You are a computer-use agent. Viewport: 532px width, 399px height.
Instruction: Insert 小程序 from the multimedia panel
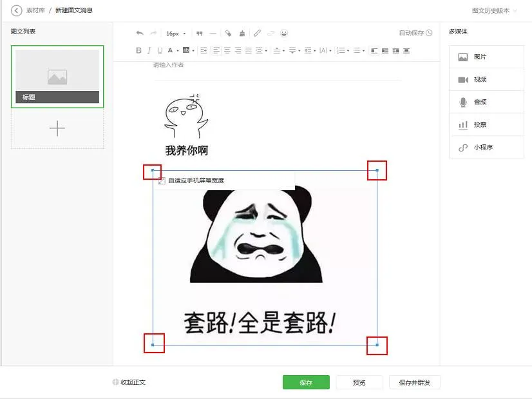486,148
